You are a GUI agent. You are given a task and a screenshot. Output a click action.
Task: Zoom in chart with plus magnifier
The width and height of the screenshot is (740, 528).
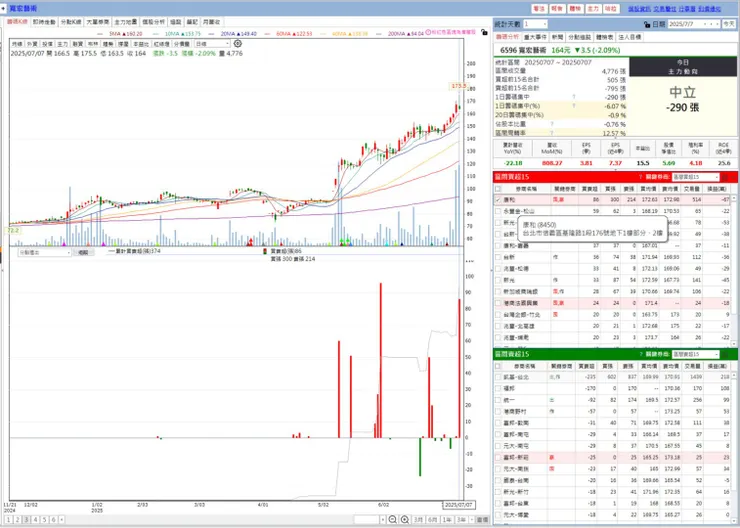(x=404, y=520)
